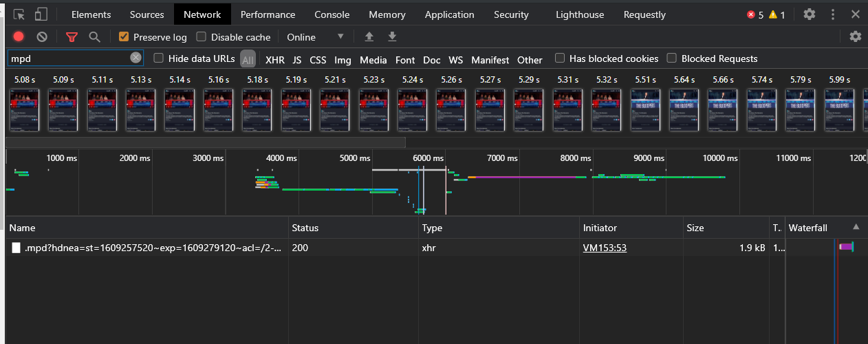Toggle the device toolbar icon
The width and height of the screenshot is (868, 344).
pyautogui.click(x=41, y=14)
